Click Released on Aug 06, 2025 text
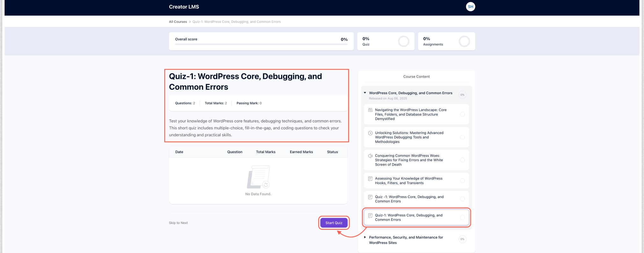 pos(388,99)
